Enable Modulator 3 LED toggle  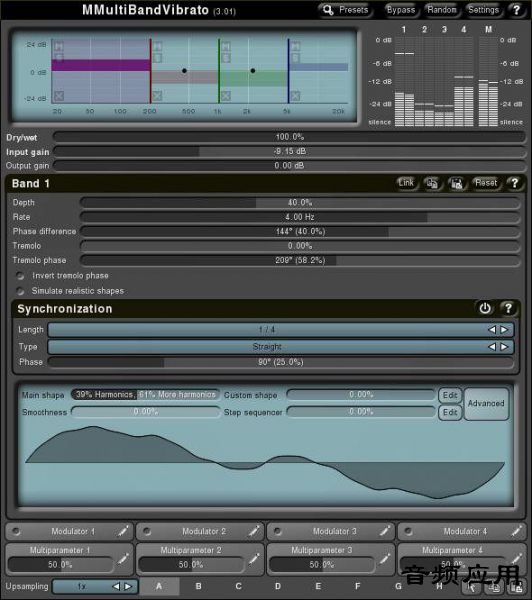tap(278, 531)
